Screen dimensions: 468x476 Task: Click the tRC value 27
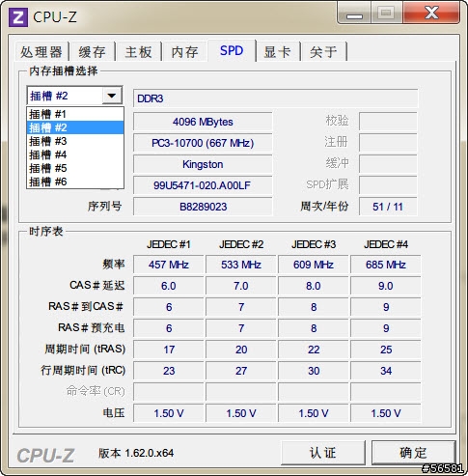click(x=241, y=371)
